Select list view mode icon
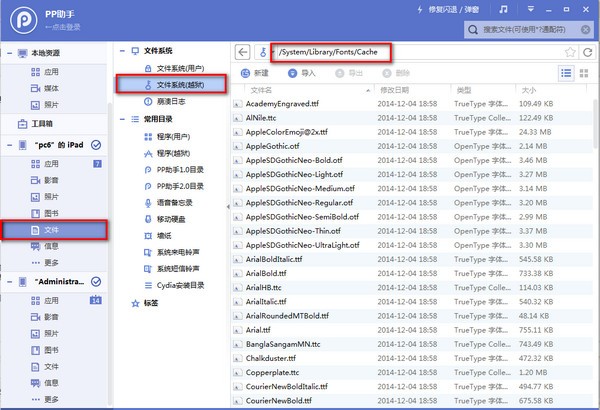Image resolution: width=600 pixels, height=410 pixels. (566, 73)
